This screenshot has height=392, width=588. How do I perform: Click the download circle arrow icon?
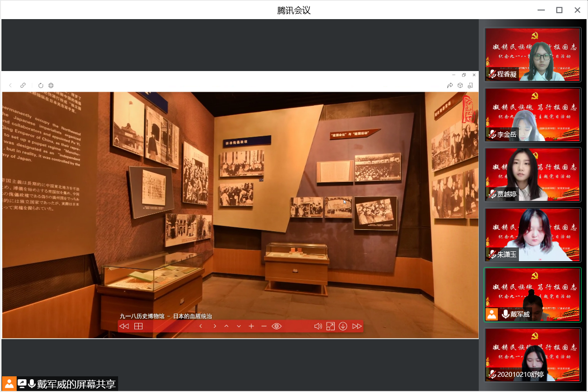[x=343, y=326]
